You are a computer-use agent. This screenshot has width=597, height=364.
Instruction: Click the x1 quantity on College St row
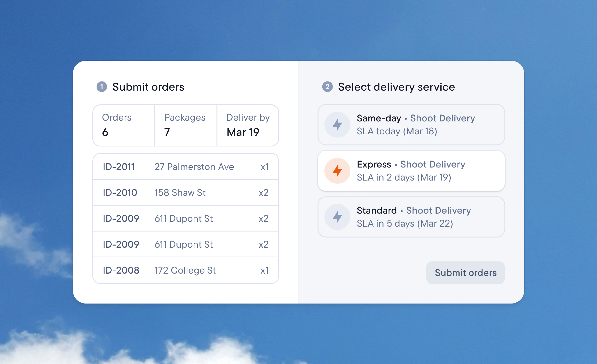264,270
